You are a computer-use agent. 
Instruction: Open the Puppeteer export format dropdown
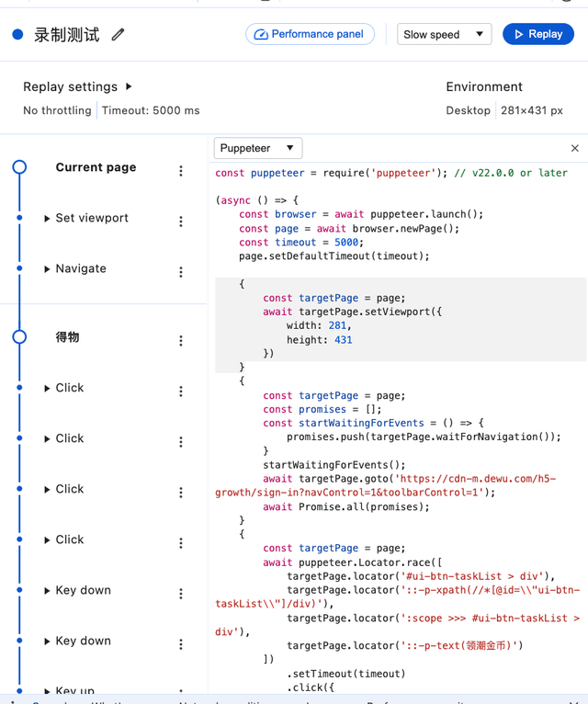258,148
